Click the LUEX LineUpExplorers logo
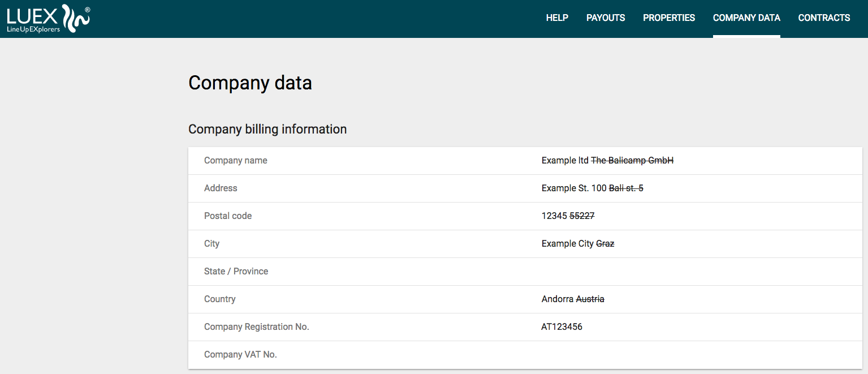The width and height of the screenshot is (868, 374). click(48, 19)
